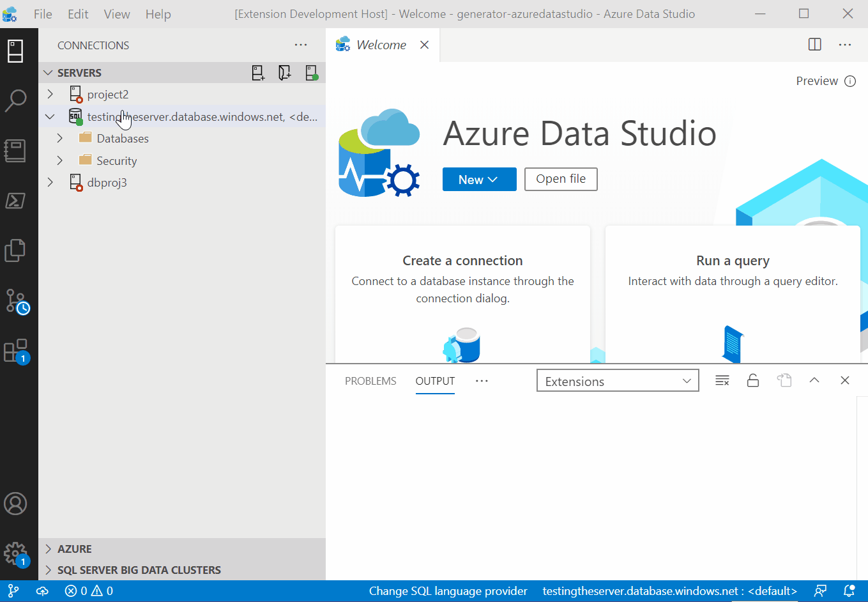The image size is (868, 602).
Task: Click Change SQL language provider in status bar
Action: 448,591
